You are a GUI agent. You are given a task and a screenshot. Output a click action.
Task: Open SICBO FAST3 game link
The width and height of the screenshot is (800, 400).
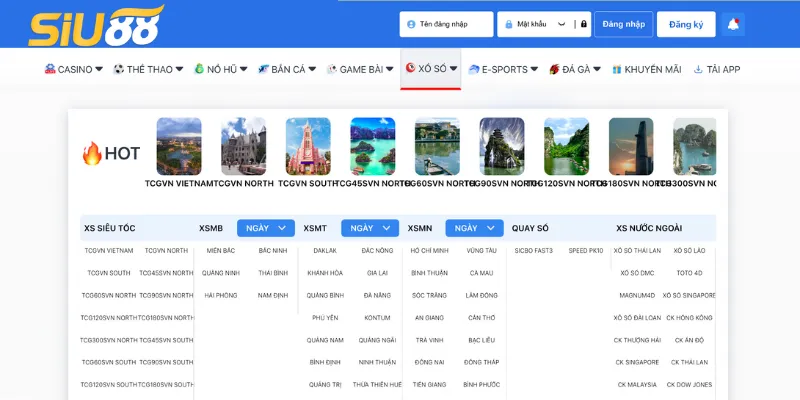tap(534, 251)
